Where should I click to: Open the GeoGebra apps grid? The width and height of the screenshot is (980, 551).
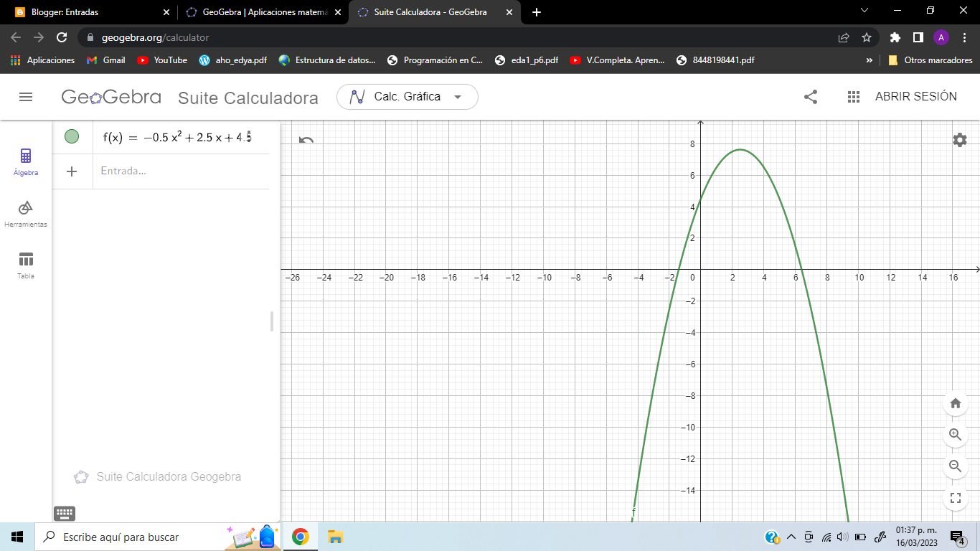pos(854,97)
